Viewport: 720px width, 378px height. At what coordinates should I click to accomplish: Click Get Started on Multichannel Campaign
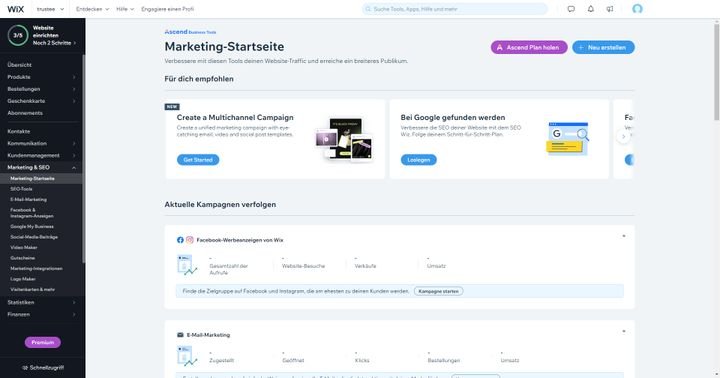point(198,160)
